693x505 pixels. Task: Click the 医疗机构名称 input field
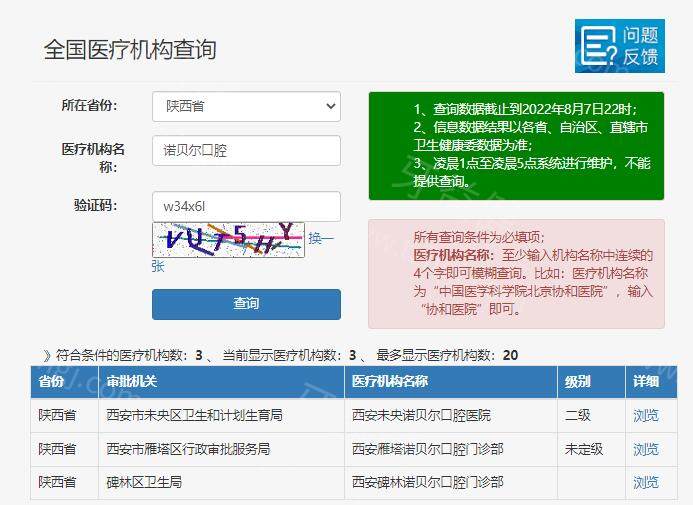246,151
